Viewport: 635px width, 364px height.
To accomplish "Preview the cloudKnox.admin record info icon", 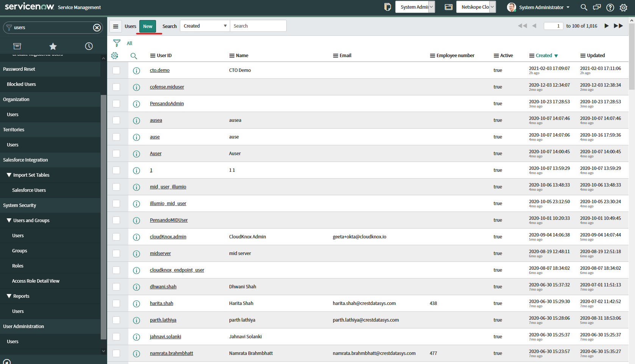I will [x=137, y=237].
